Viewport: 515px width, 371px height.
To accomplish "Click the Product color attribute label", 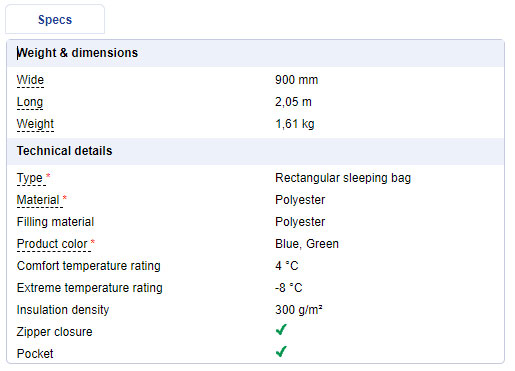I will click(x=52, y=244).
